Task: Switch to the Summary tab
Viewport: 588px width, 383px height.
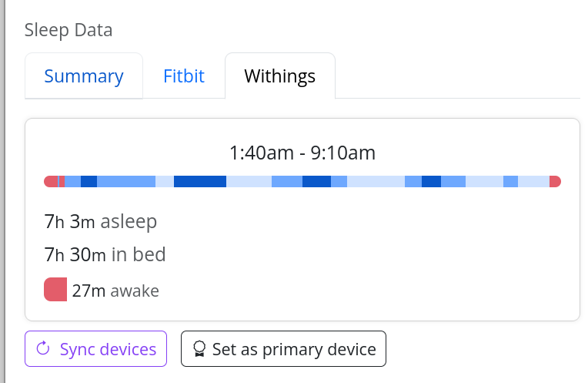Action: pyautogui.click(x=84, y=76)
